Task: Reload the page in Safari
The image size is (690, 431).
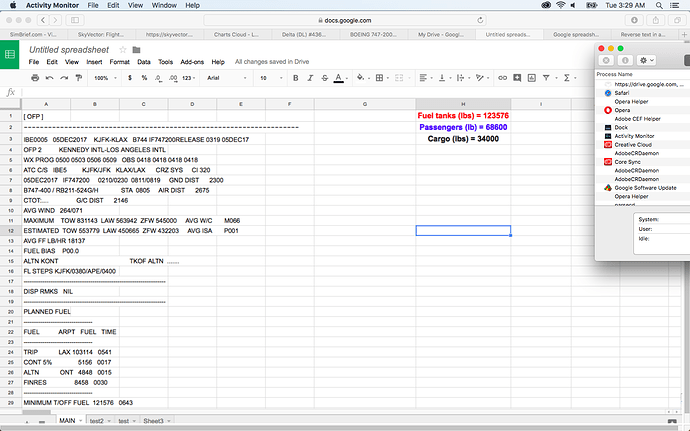Action: tap(480, 20)
